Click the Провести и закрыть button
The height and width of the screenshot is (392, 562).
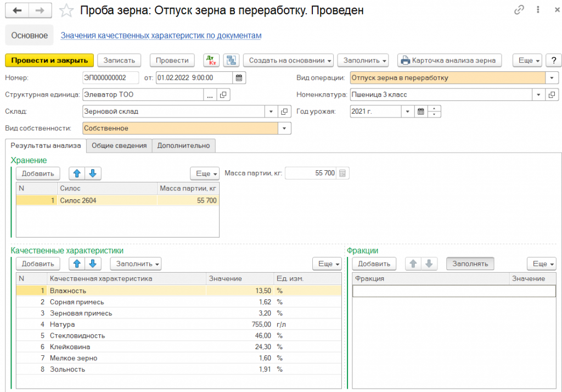point(49,60)
